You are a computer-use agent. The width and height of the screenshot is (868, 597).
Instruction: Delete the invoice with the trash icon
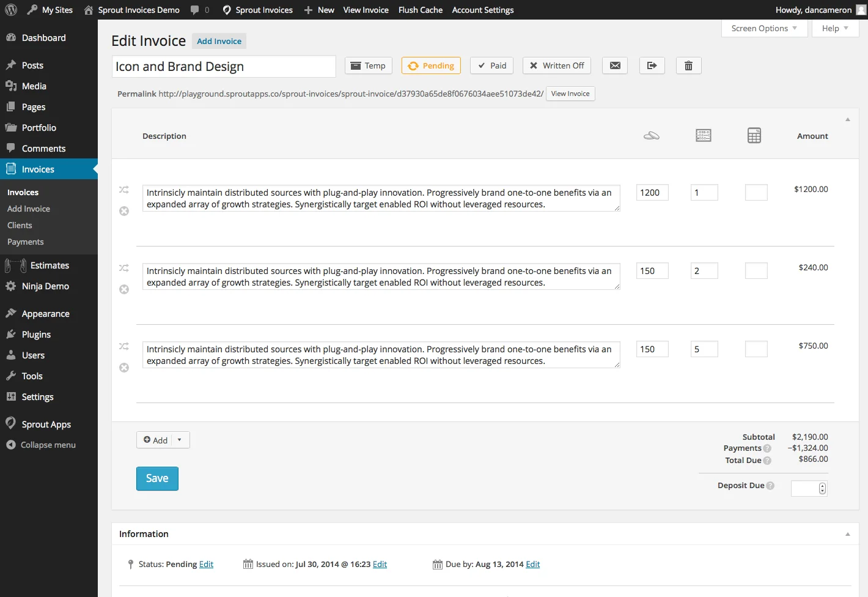click(x=688, y=65)
